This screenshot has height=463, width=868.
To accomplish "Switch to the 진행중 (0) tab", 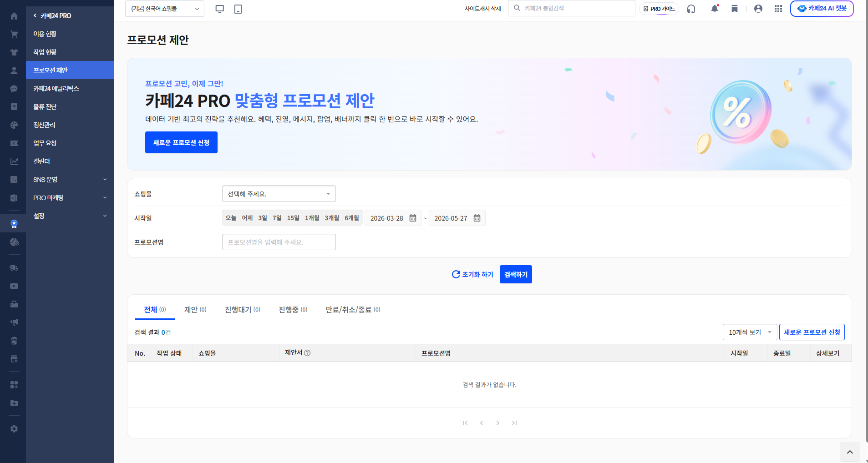I will click(x=293, y=310).
